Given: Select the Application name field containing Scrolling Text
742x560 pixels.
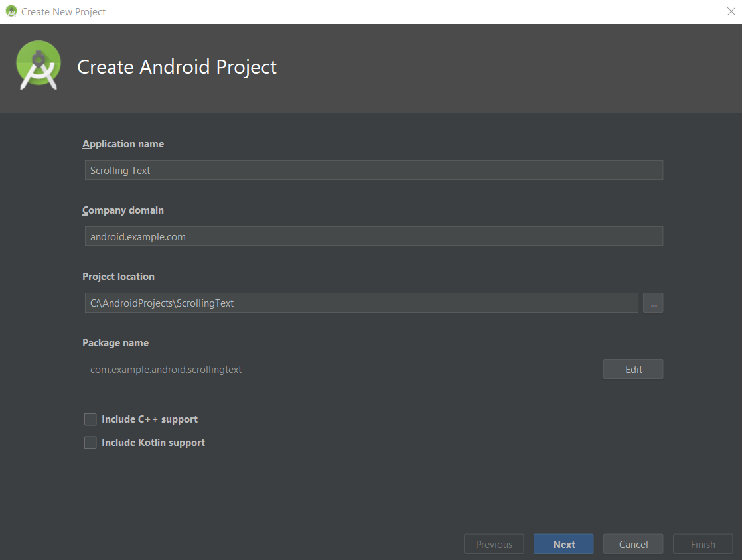Looking at the screenshot, I should click(373, 170).
